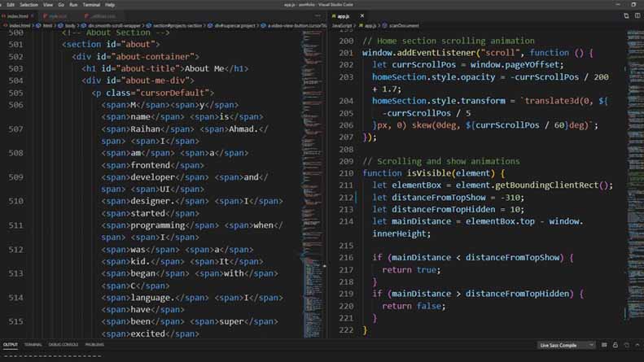Click app.js in the right breadcrumb
The width and height of the screenshot is (644, 362).
click(x=370, y=25)
